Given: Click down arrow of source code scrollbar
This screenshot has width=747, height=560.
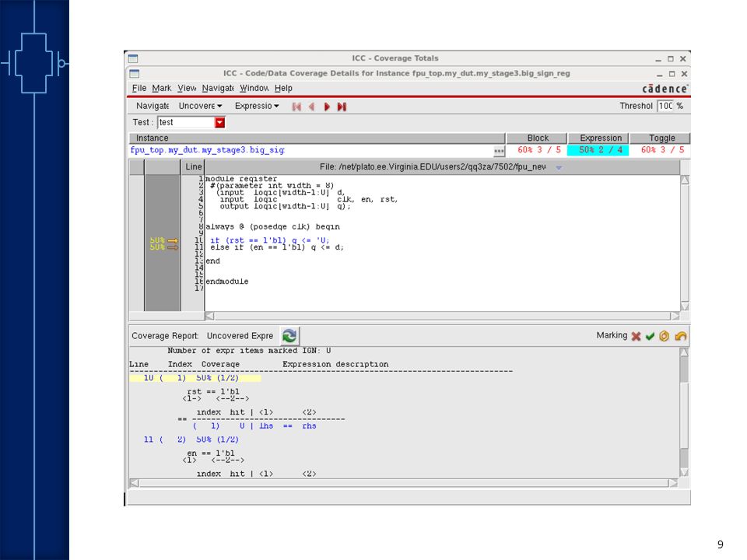Looking at the screenshot, I should [x=685, y=306].
